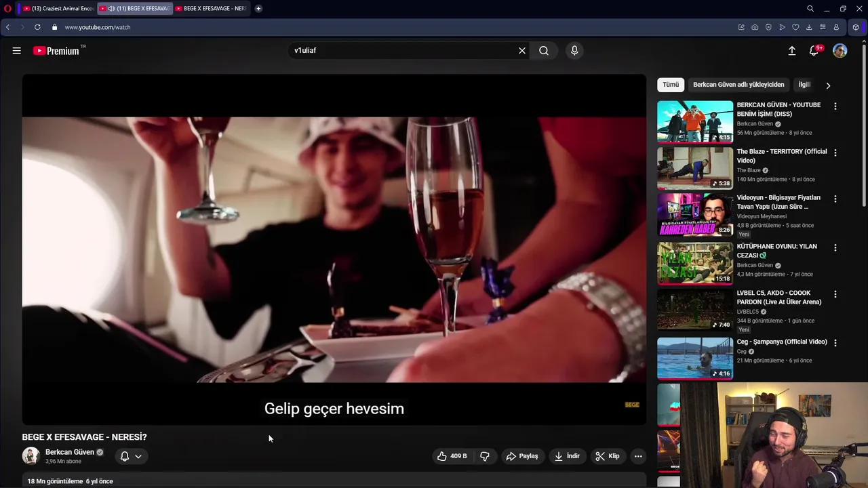
Task: Open options for BERKCAN GÜVEN DISS video
Action: 835,106
